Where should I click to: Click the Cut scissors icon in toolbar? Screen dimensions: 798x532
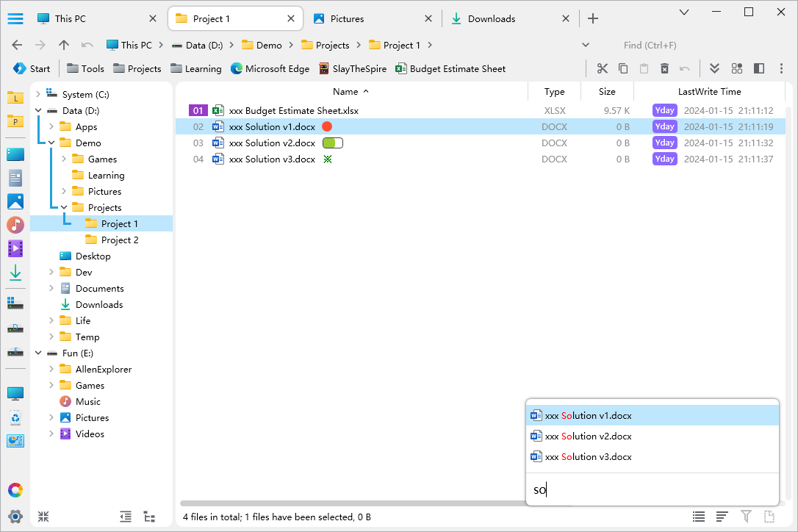pos(603,68)
